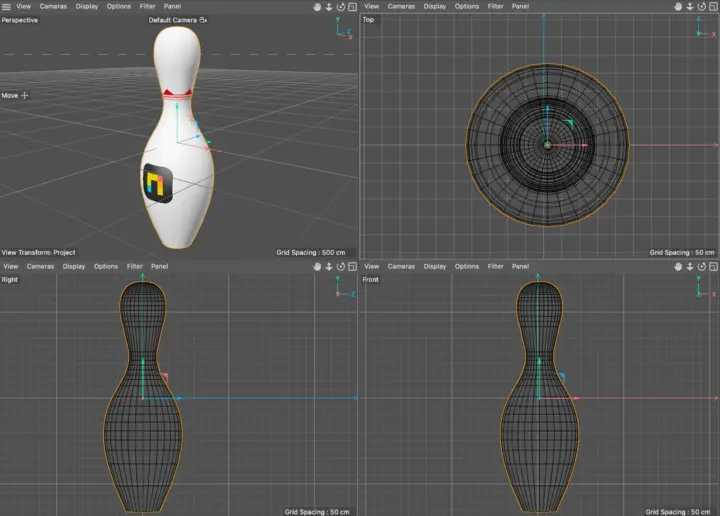Click the Move label in Perspective viewport
The height and width of the screenshot is (516, 720).
[10, 95]
